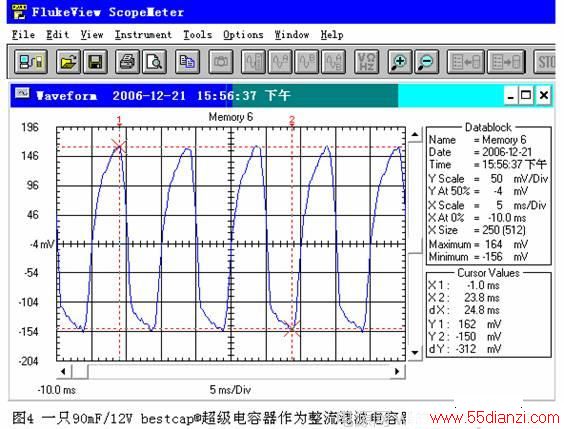
Task: Click the horizontal scrollbar left arrow
Action: [63, 371]
